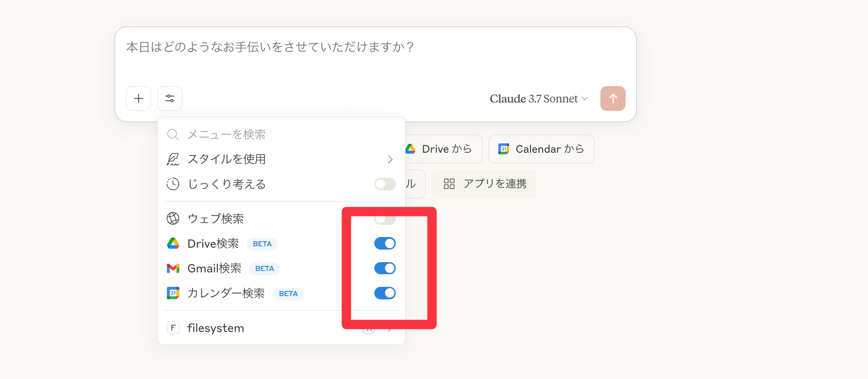
Task: Click the plus attachment button
Action: pos(138,98)
